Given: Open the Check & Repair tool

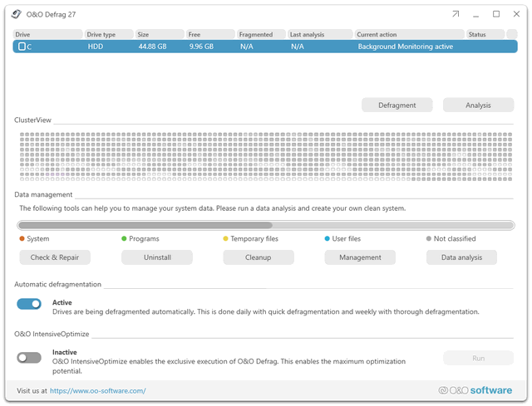Looking at the screenshot, I should click(55, 257).
